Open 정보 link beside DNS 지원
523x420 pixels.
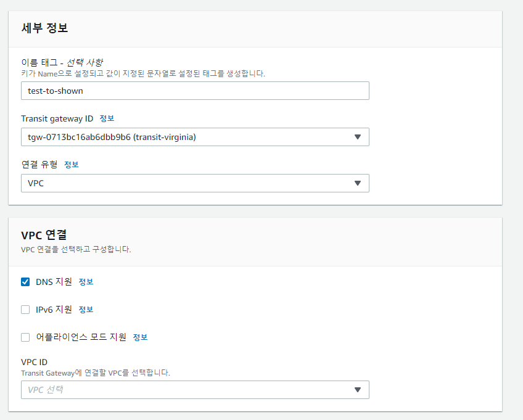pos(86,282)
